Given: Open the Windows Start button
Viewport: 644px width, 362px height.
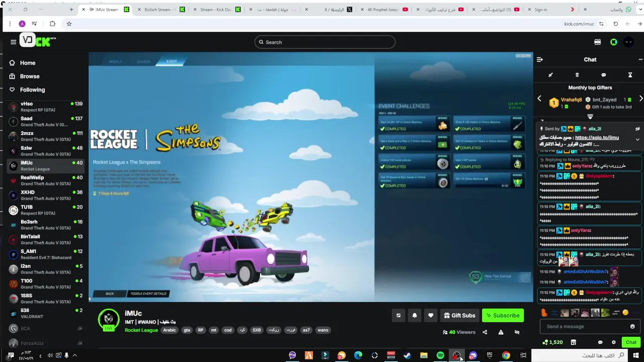Looking at the screenshot, I should point(636,355).
